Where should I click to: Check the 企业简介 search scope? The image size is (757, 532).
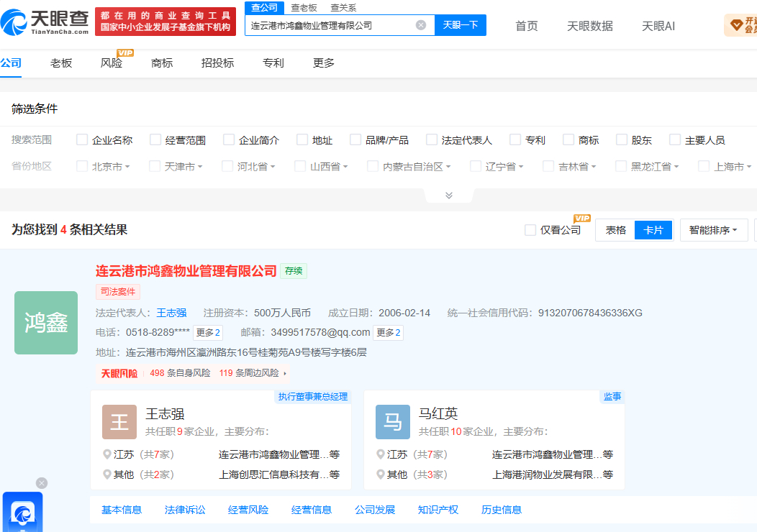[x=229, y=140]
